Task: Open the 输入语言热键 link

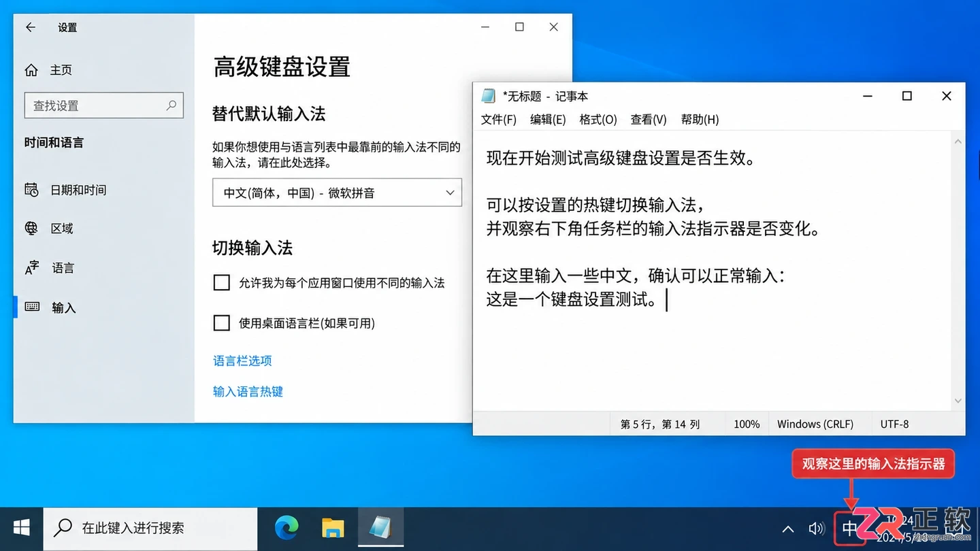Action: coord(248,391)
